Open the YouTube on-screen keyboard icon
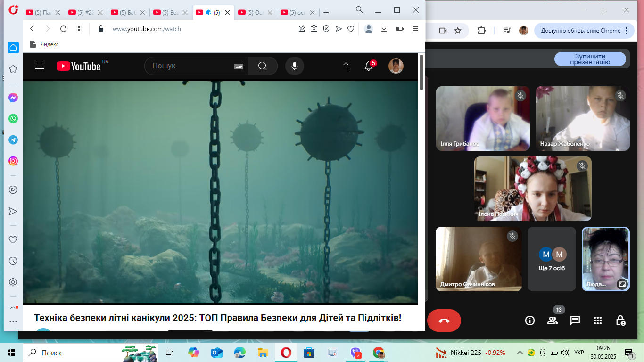This screenshot has height=362, width=644. (x=238, y=66)
